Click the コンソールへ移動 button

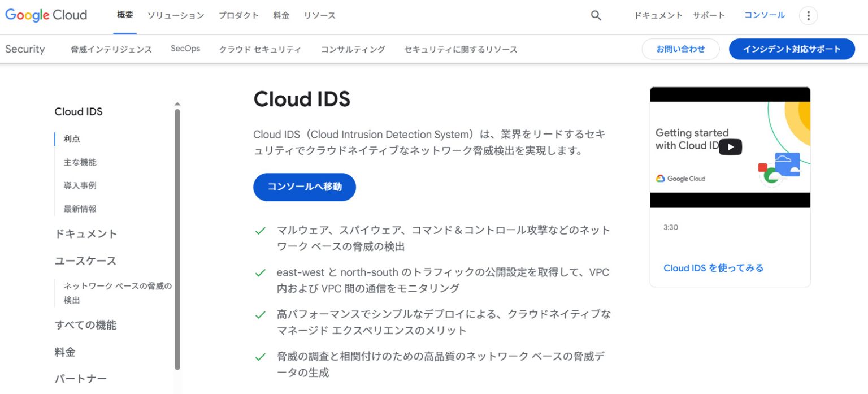pos(304,187)
